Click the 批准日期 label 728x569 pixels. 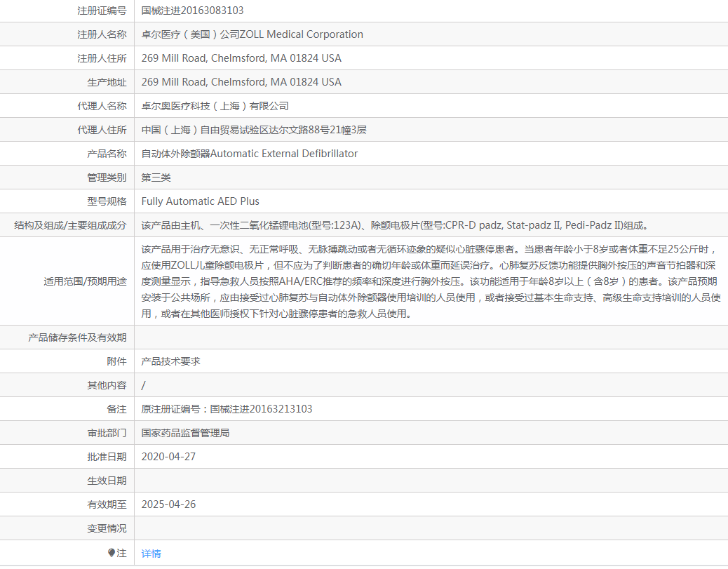coord(107,457)
